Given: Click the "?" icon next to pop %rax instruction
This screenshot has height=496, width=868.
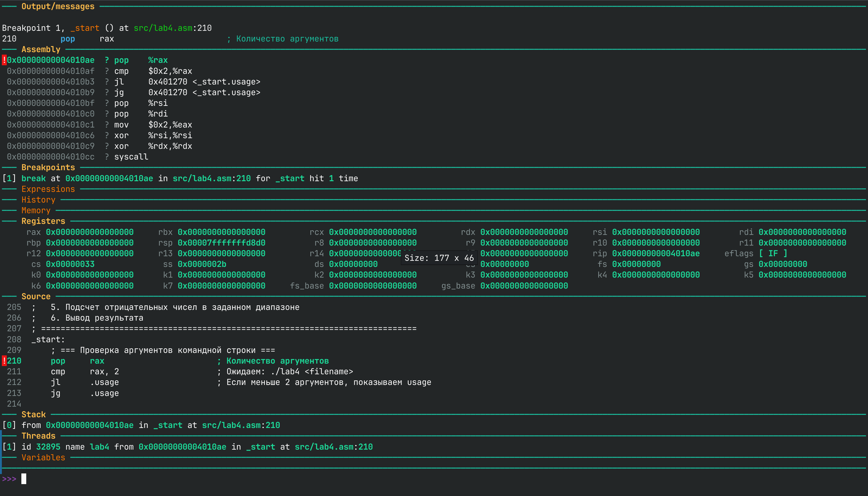Looking at the screenshot, I should click(x=106, y=60).
